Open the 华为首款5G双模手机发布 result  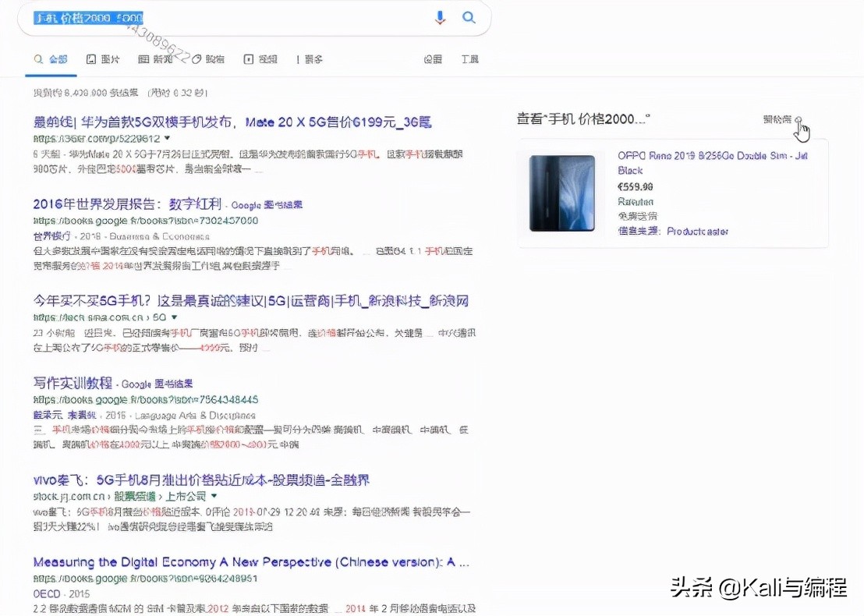click(232, 122)
